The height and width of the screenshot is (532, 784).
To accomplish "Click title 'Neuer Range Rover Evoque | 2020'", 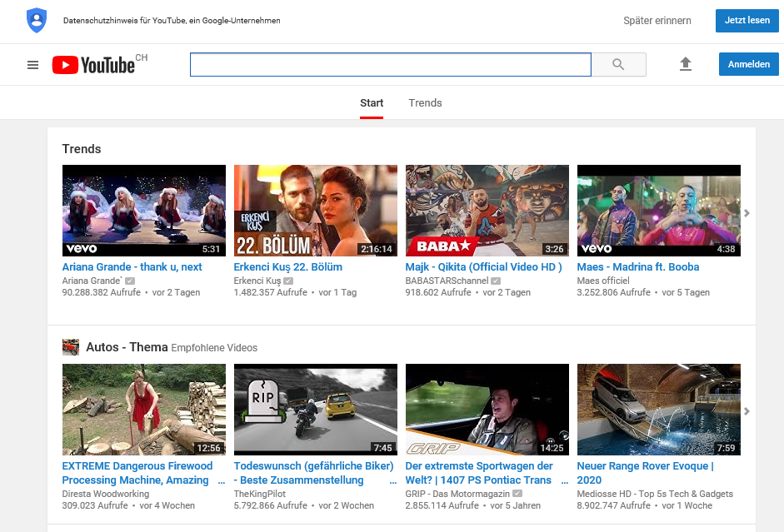I will pos(646,473).
